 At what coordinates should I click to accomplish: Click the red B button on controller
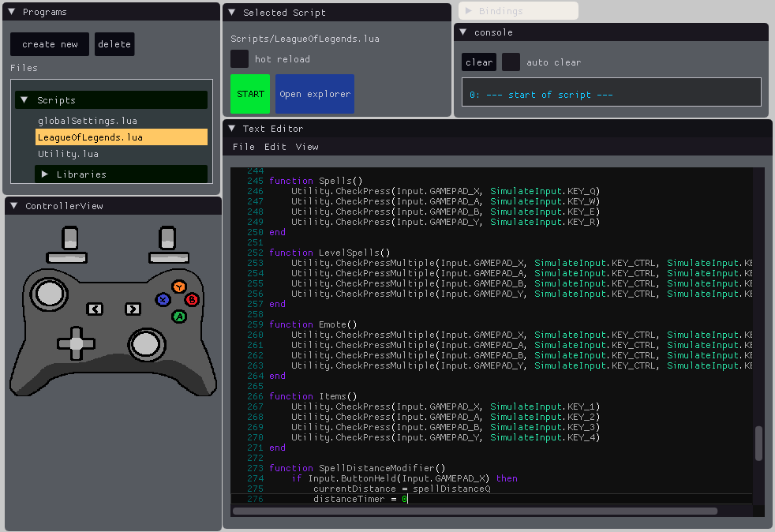click(192, 300)
